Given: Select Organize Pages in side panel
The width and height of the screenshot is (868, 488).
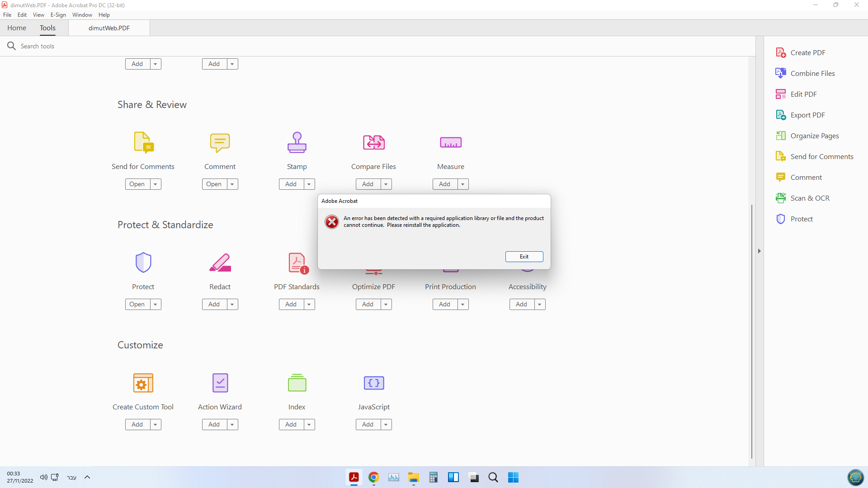Looking at the screenshot, I should [814, 136].
